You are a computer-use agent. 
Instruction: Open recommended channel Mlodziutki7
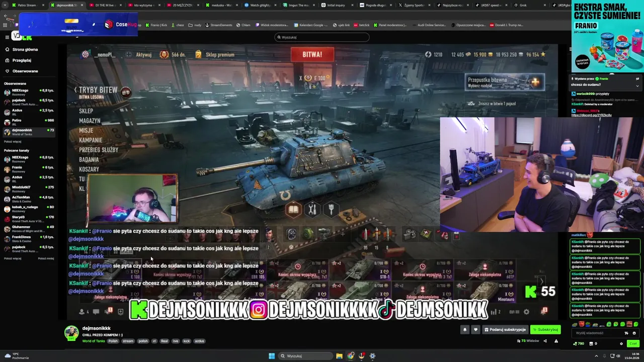(x=29, y=189)
